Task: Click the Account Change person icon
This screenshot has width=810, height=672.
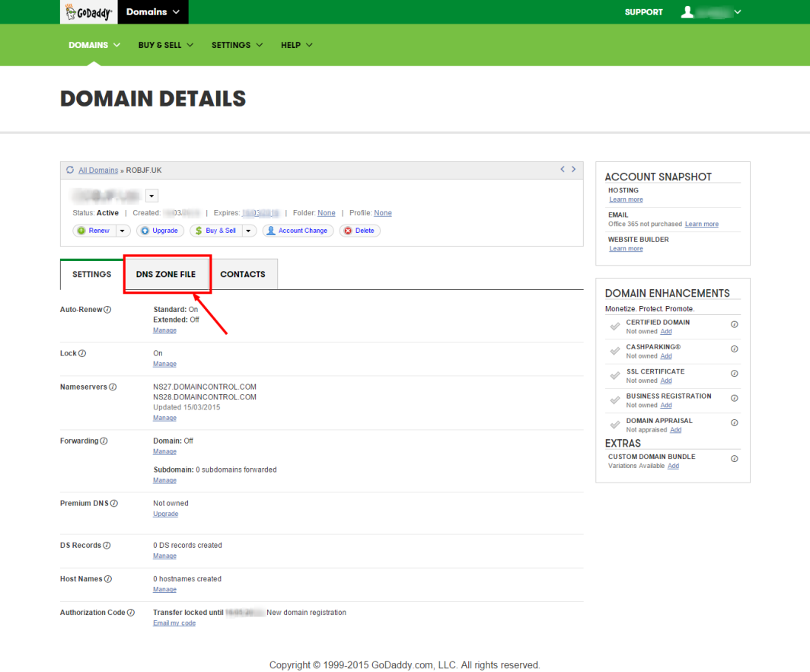Action: [x=273, y=230]
